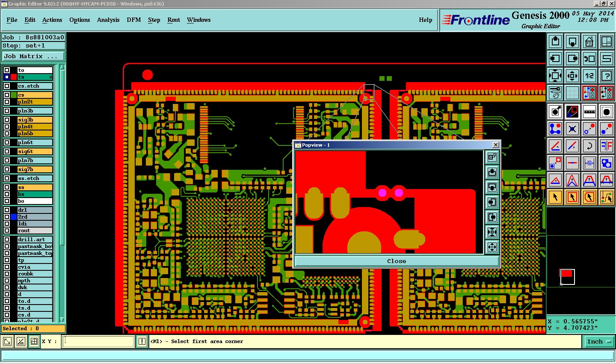Open the Actions menu
The height and width of the screenshot is (364, 616).
(52, 20)
